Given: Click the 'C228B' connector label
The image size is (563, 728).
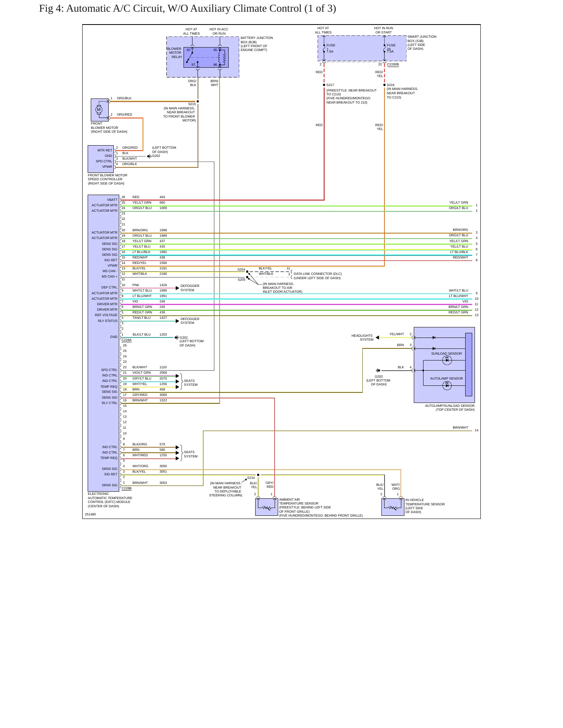Looking at the screenshot, I should pos(127,489).
